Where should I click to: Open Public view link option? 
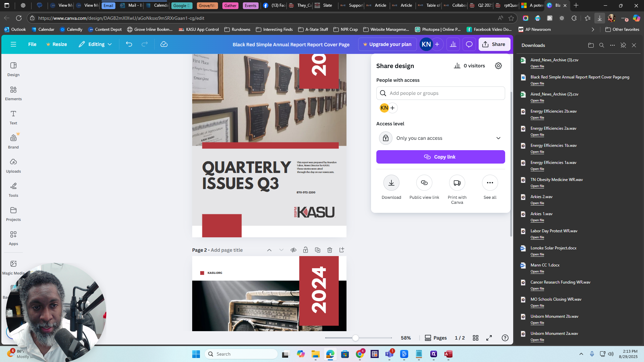click(x=424, y=183)
